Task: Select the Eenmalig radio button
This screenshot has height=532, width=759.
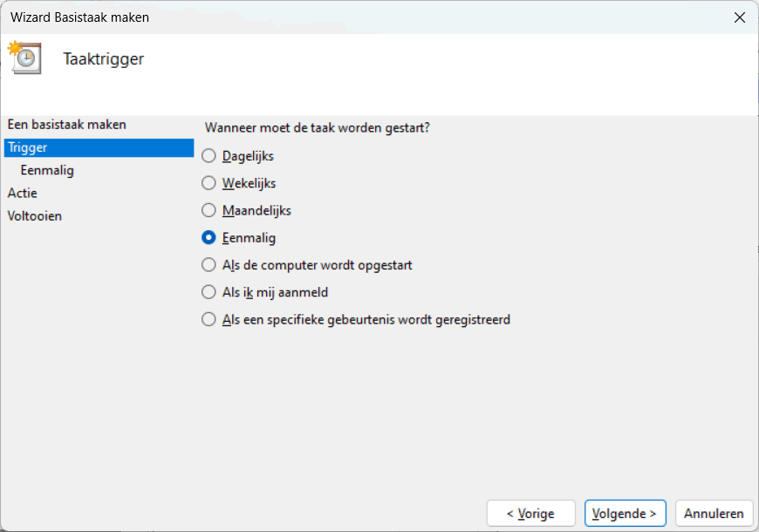Action: click(209, 237)
